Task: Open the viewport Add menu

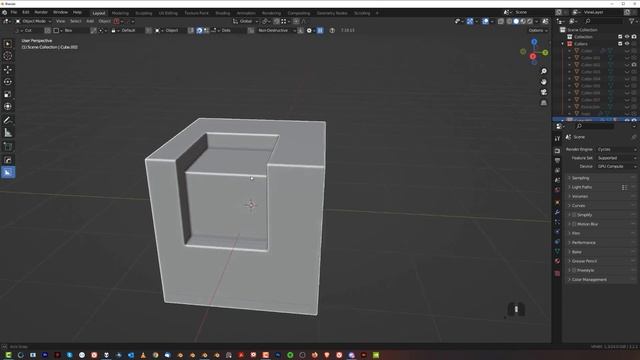Action: coord(90,21)
